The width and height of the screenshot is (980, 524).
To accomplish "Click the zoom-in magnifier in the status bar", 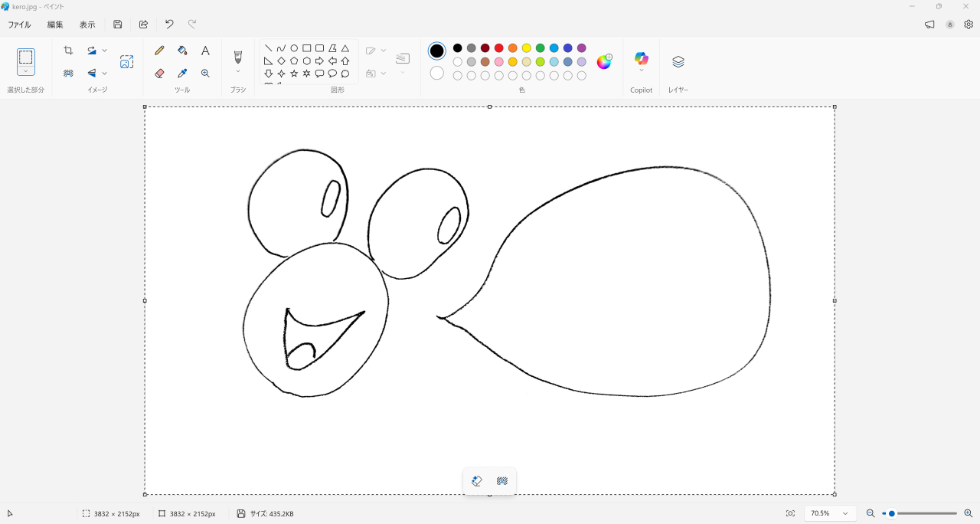I will (x=968, y=513).
